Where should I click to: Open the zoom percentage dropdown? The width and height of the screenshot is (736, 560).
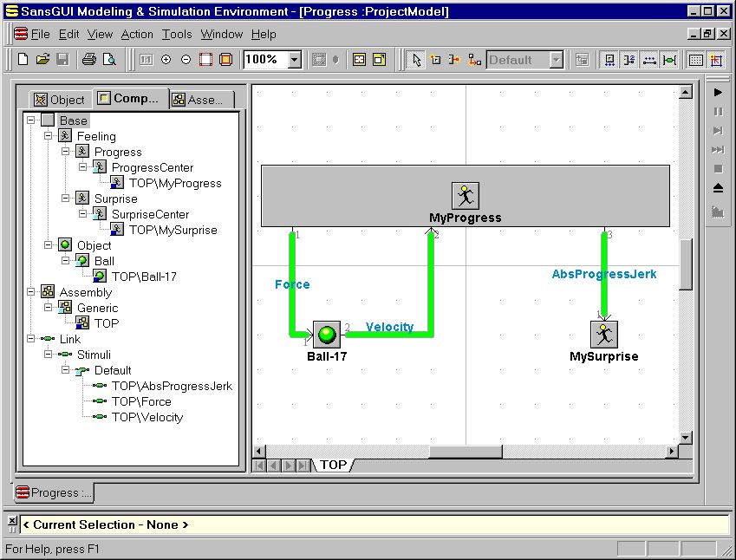(294, 60)
